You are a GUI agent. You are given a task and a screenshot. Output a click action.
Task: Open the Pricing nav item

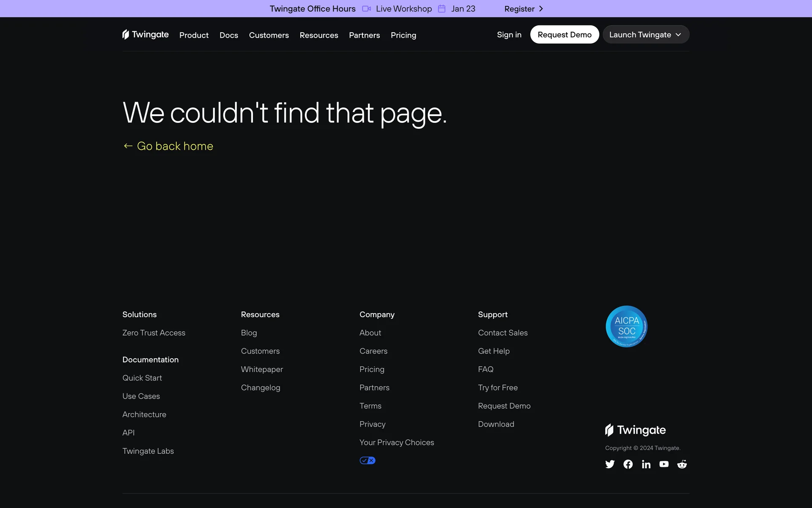pyautogui.click(x=403, y=35)
